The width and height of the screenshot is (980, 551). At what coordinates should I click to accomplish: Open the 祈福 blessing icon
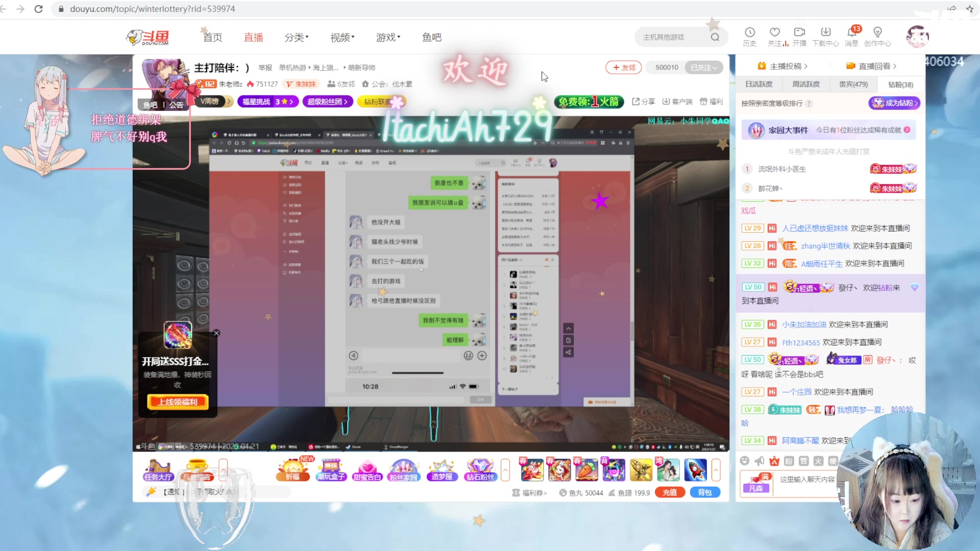292,470
